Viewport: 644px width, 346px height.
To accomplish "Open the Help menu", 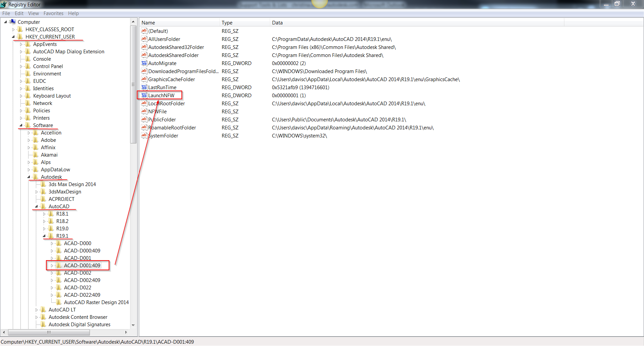I will pos(73,13).
